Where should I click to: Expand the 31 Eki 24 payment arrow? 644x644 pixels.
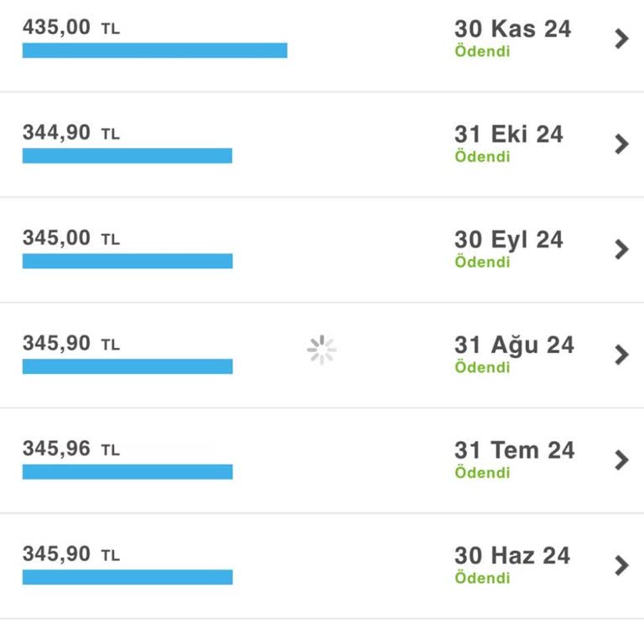(x=621, y=144)
